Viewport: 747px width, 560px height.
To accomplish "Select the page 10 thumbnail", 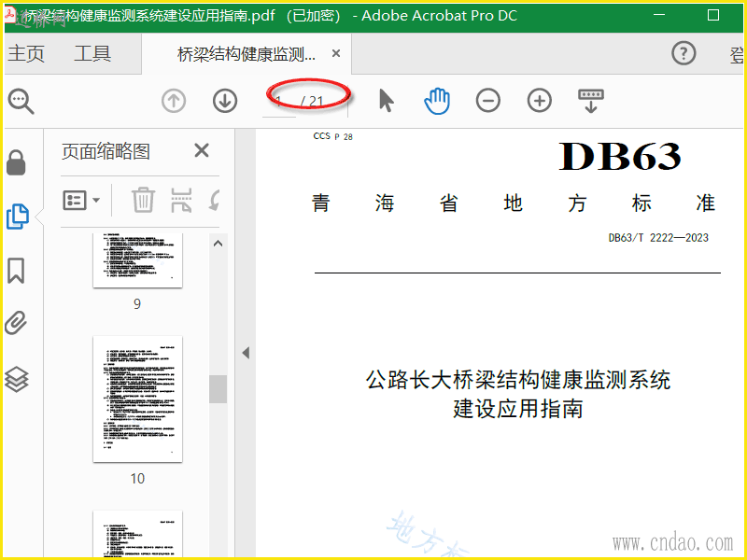I will click(x=137, y=399).
